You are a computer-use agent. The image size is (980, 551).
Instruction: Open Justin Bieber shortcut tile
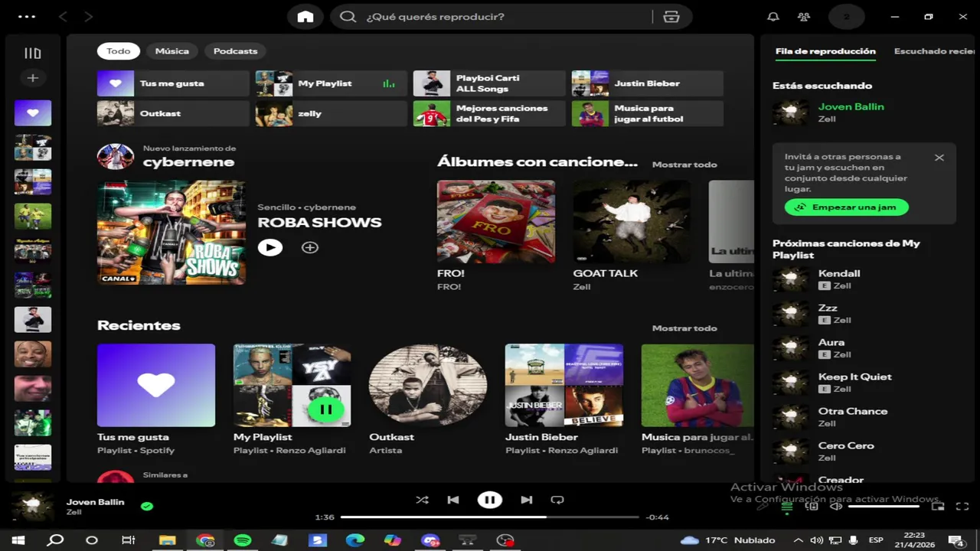[x=648, y=83]
